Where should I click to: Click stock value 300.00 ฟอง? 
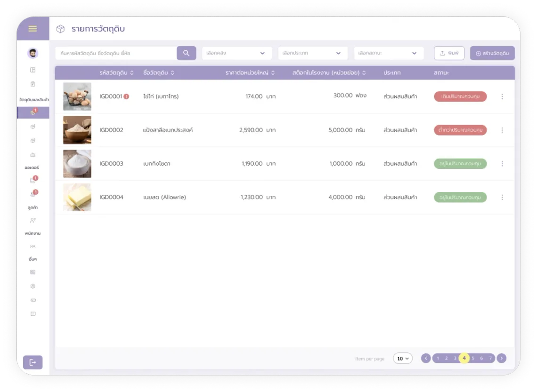point(350,96)
